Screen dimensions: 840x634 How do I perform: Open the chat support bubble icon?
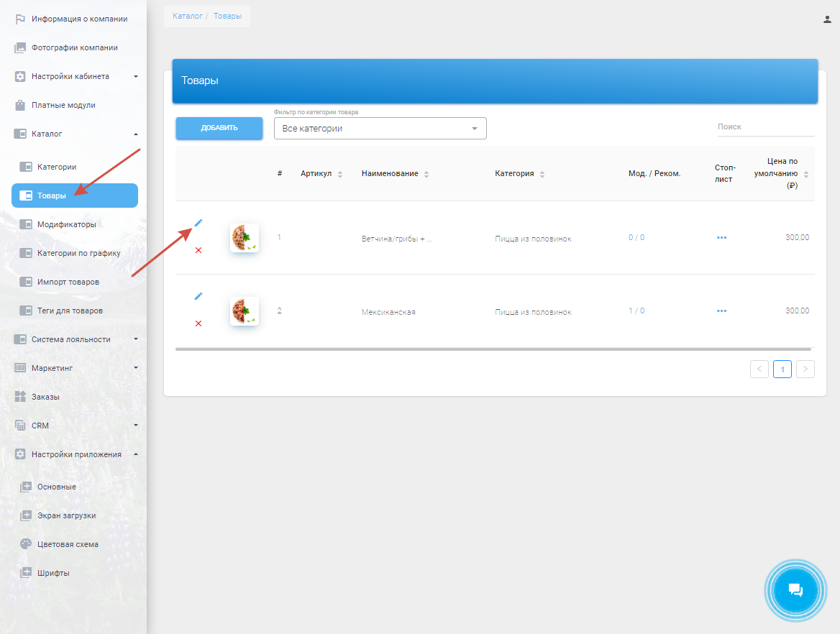tap(795, 590)
